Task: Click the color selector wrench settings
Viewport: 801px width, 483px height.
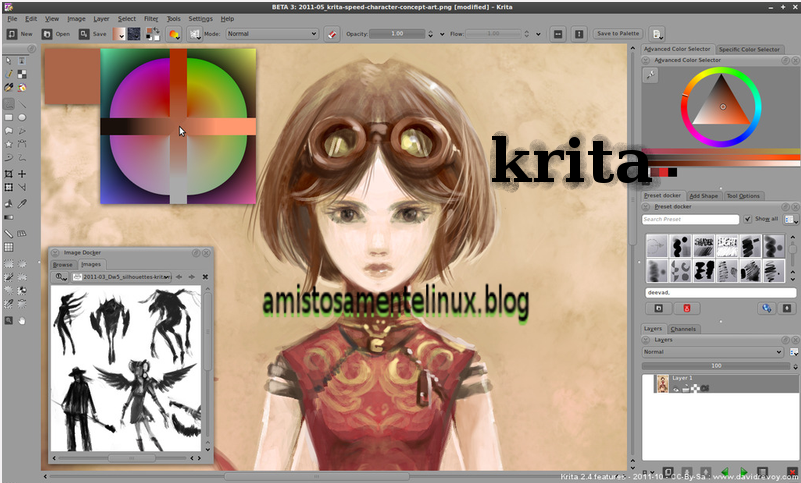Action: [650, 75]
